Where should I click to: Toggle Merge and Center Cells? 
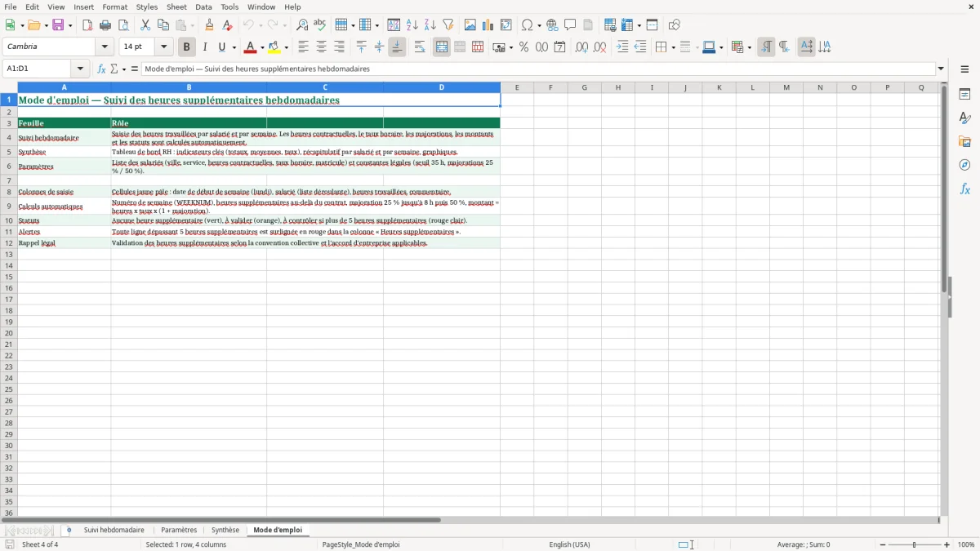(x=442, y=47)
